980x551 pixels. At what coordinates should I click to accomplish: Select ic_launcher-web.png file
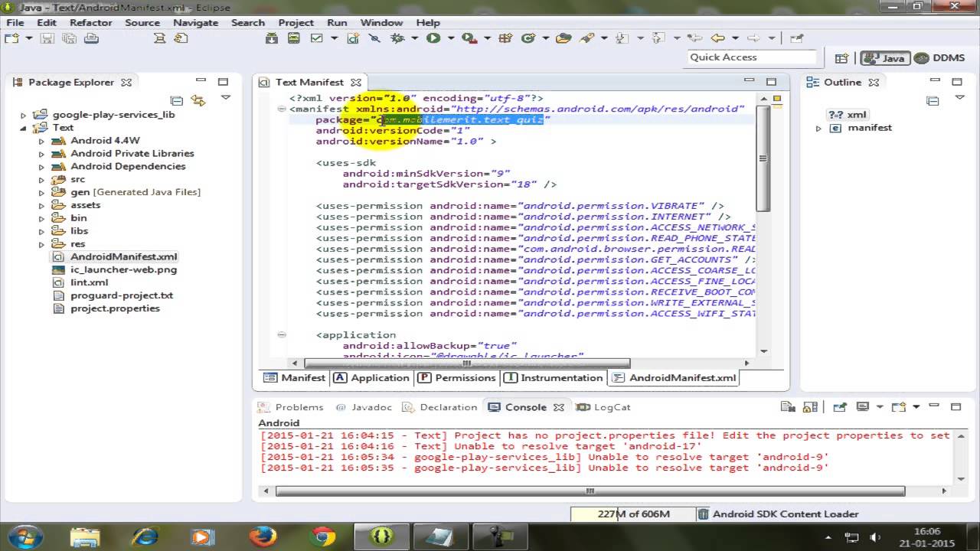pyautogui.click(x=116, y=269)
